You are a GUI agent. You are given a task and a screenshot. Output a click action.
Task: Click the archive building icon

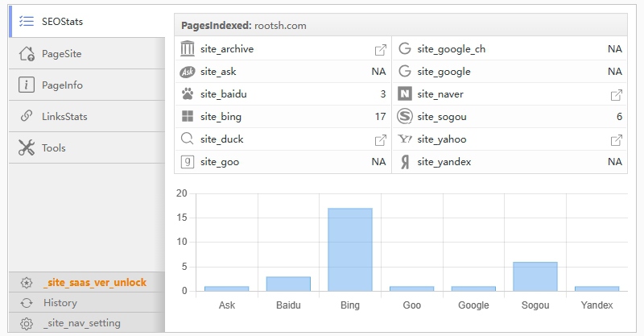tap(188, 49)
